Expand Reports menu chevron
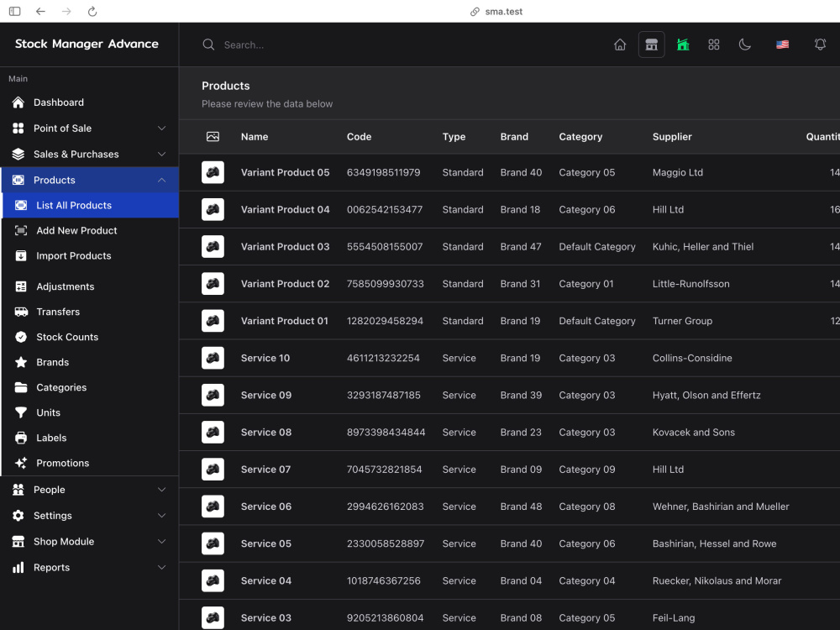This screenshot has width=840, height=630. [x=161, y=567]
